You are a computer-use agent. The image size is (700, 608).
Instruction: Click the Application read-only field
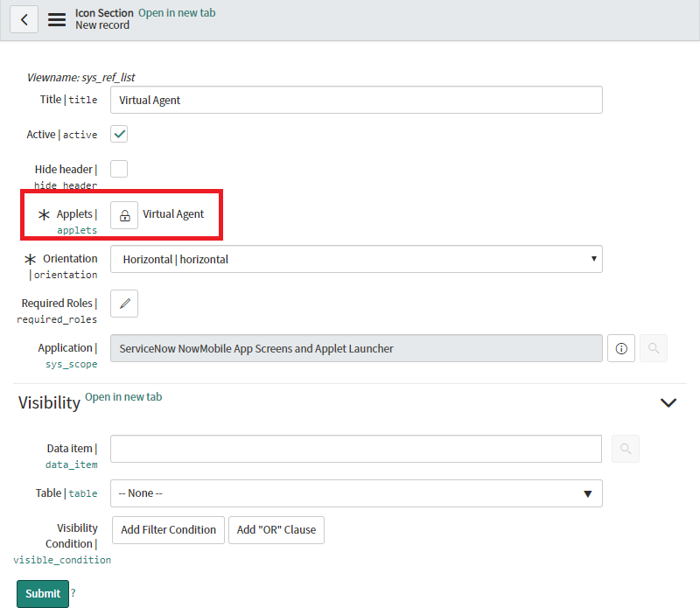pos(356,348)
